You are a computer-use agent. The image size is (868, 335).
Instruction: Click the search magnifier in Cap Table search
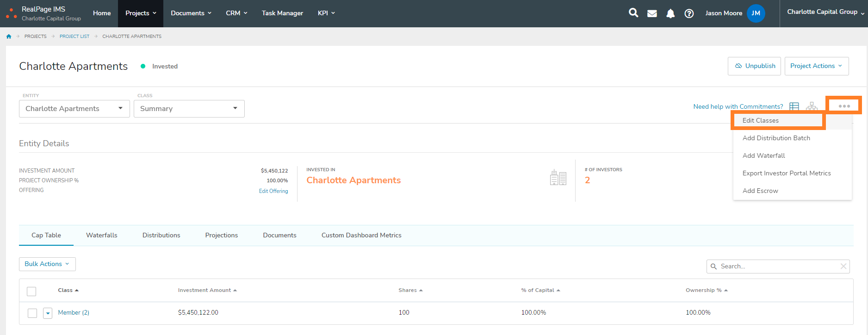(713, 266)
